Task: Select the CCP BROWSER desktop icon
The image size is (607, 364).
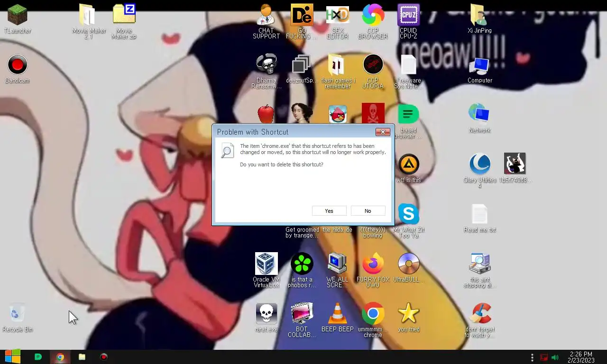Action: pos(373,21)
